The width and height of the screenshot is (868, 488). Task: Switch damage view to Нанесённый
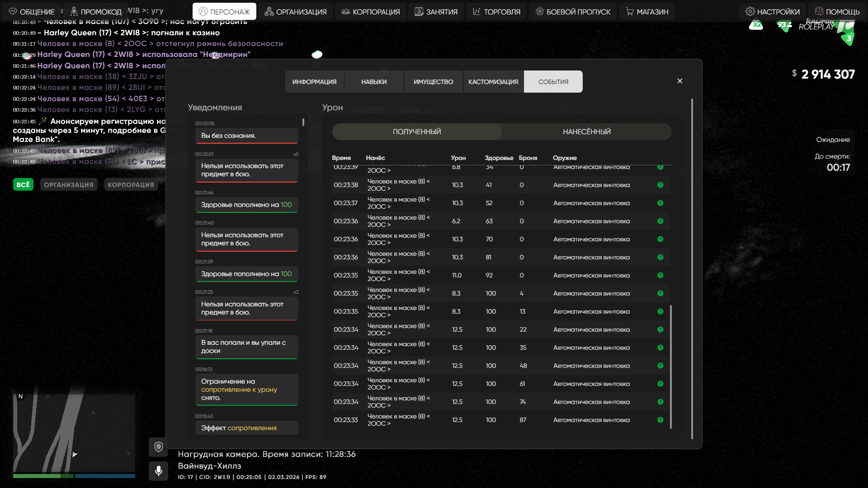click(x=586, y=131)
